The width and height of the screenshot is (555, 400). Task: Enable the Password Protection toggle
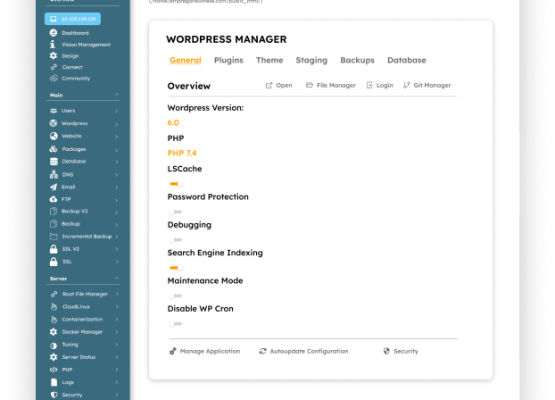tap(176, 212)
